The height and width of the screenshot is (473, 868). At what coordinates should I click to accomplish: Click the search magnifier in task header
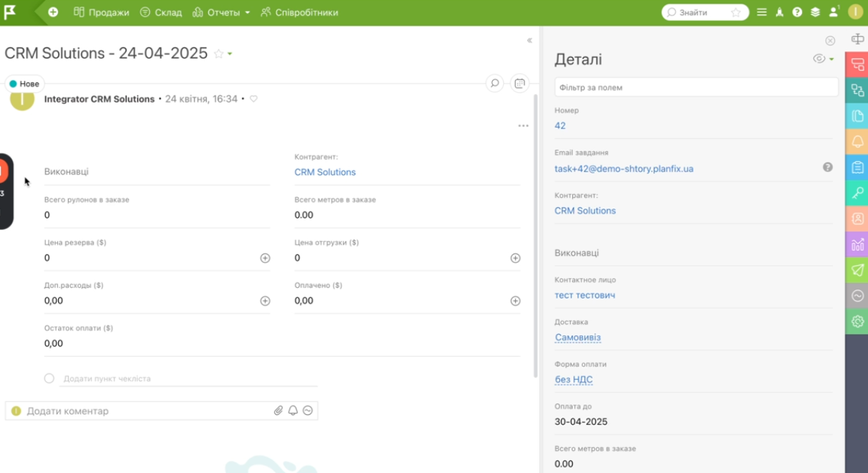click(494, 84)
